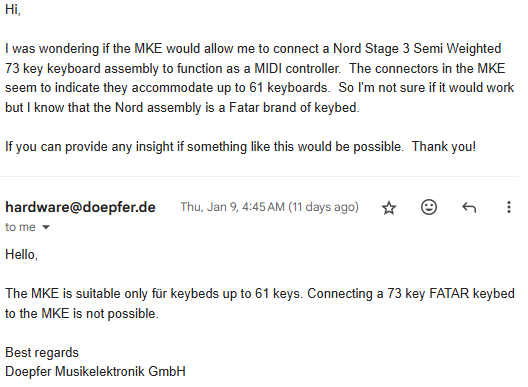The image size is (528, 387).
Task: Click the sentence starting "If you can provide"
Action: [x=204, y=147]
